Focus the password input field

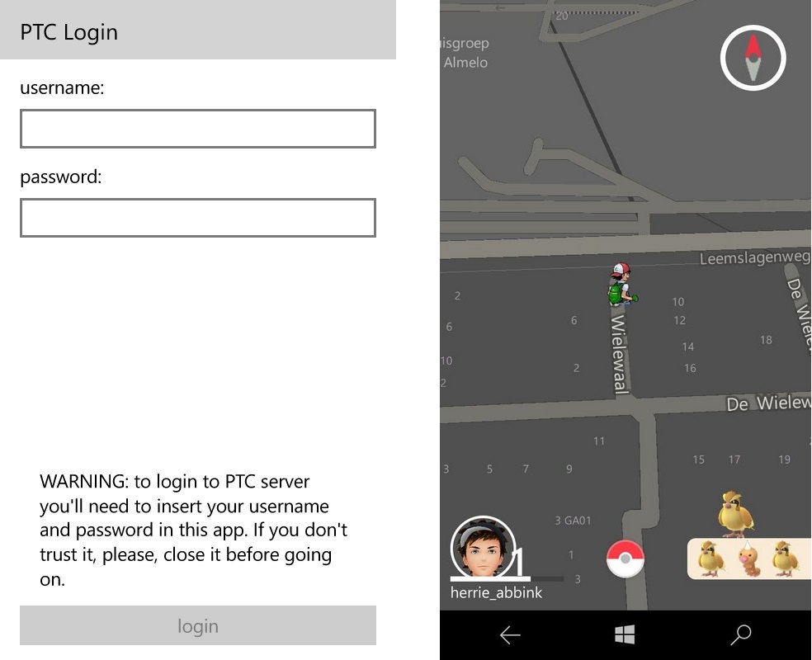tap(198, 218)
